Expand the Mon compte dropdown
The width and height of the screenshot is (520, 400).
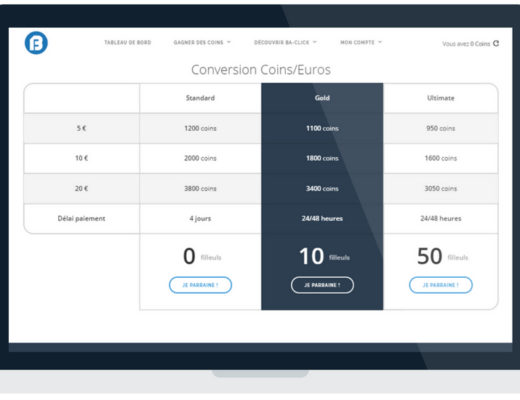click(361, 42)
